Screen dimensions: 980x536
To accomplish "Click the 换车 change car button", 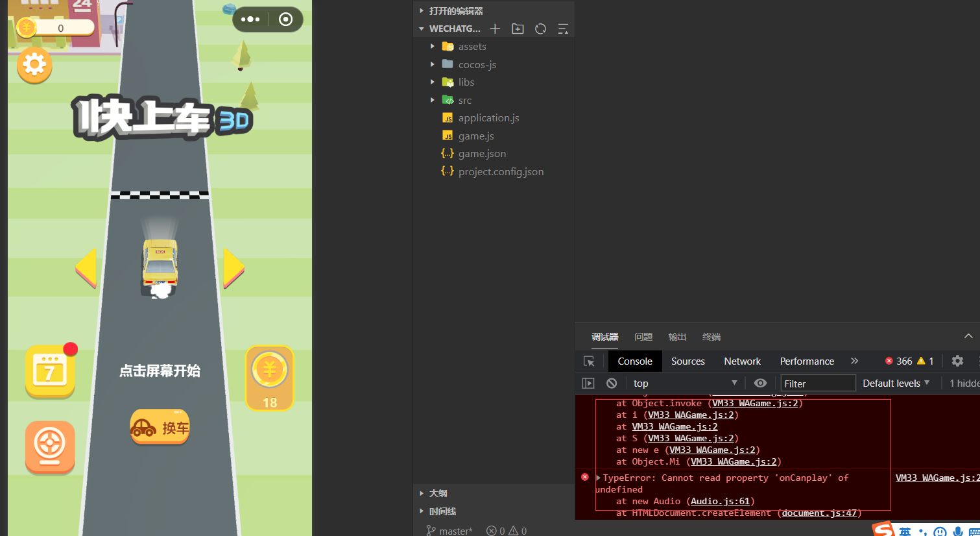I will click(160, 427).
